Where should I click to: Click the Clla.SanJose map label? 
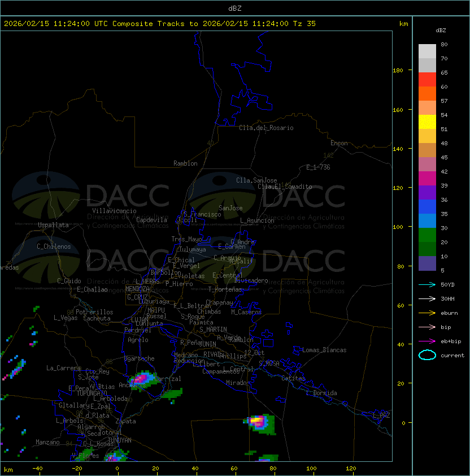(256, 180)
